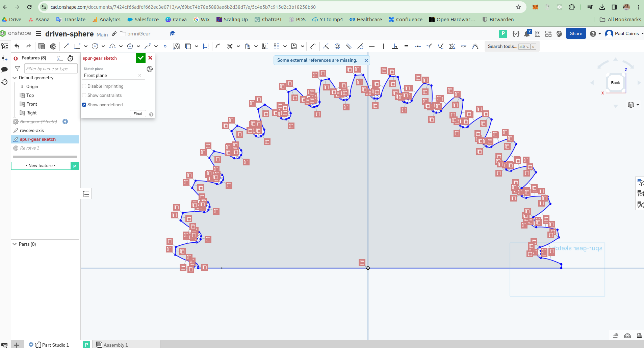Confirm sketch with green checkmark
Image resolution: width=644 pixels, height=348 pixels.
pyautogui.click(x=141, y=58)
